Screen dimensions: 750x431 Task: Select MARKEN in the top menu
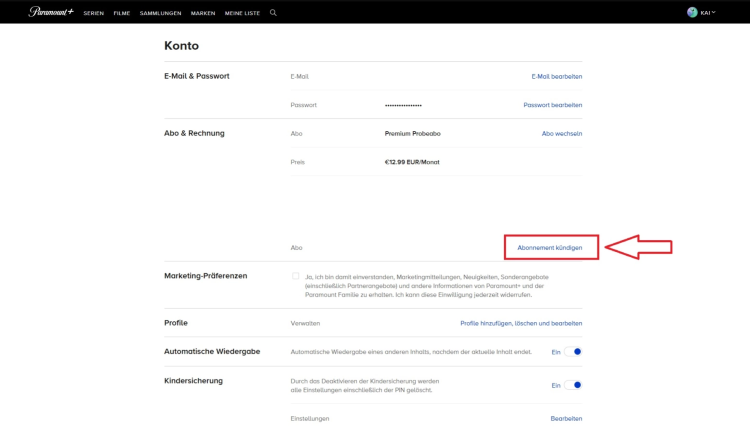(203, 13)
